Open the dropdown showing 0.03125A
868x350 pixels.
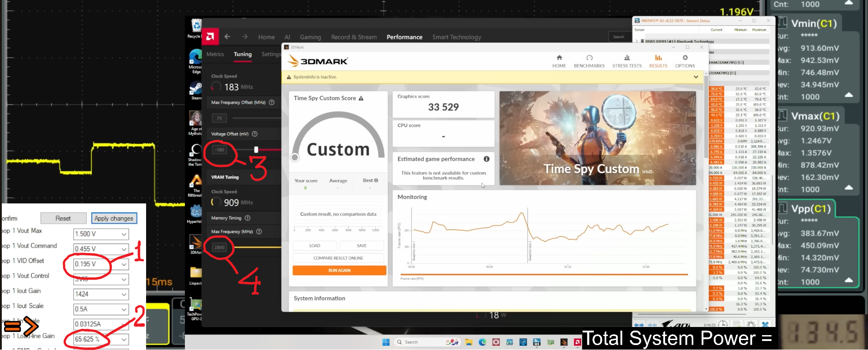click(101, 324)
